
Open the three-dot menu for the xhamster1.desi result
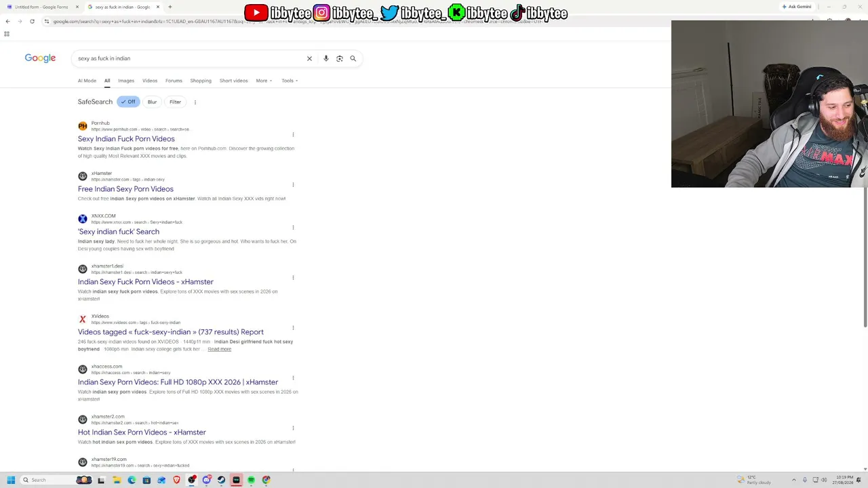[293, 277]
